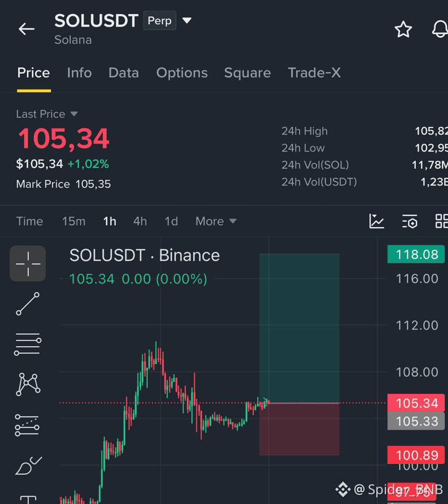Select the crosshair cursor tool
This screenshot has height=504, width=448.
point(28,264)
